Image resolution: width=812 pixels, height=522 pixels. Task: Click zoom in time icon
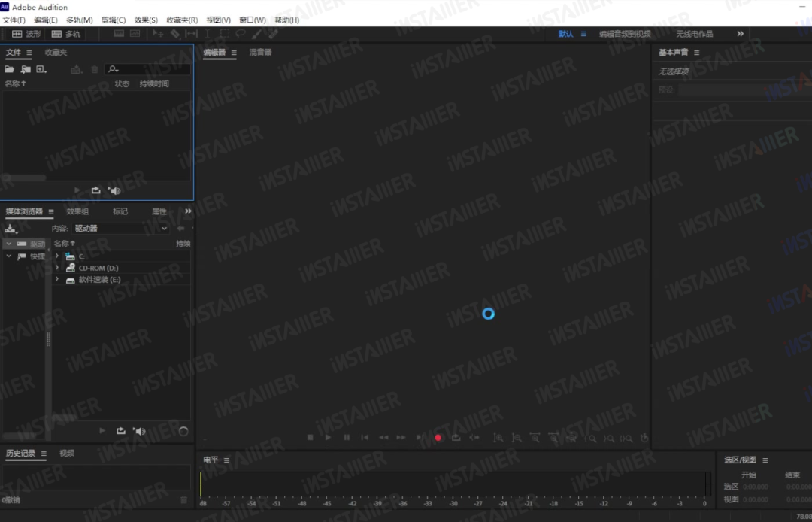pyautogui.click(x=535, y=438)
